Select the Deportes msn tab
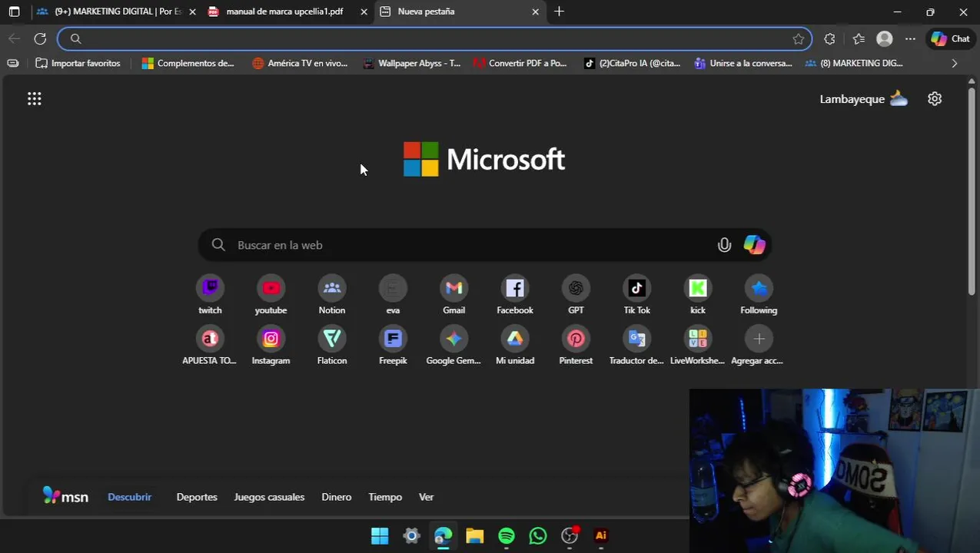This screenshot has width=980, height=553. [197, 497]
